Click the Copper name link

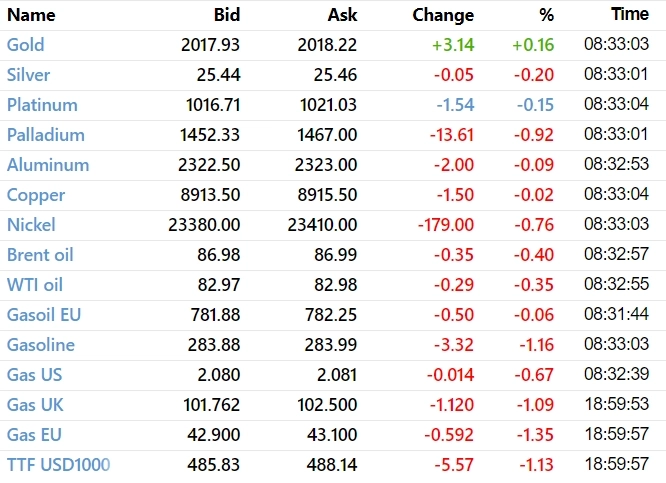[x=35, y=195]
